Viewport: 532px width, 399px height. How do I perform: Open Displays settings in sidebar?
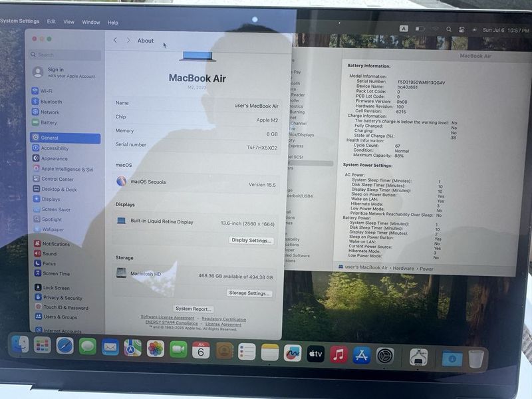tap(47, 199)
